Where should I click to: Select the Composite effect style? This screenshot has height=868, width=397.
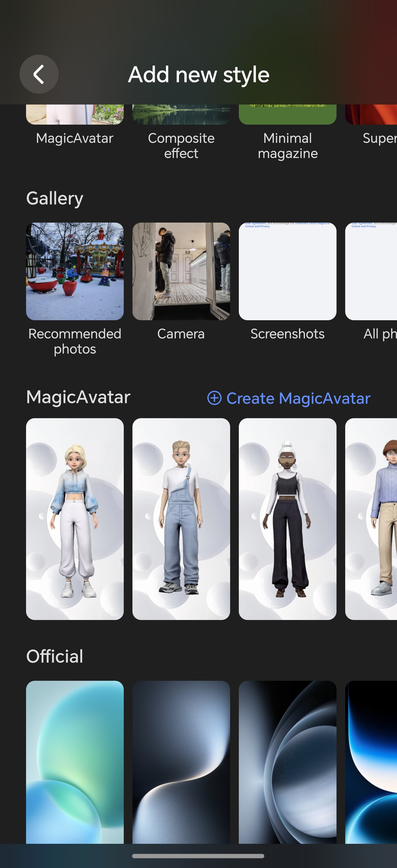[x=181, y=114]
